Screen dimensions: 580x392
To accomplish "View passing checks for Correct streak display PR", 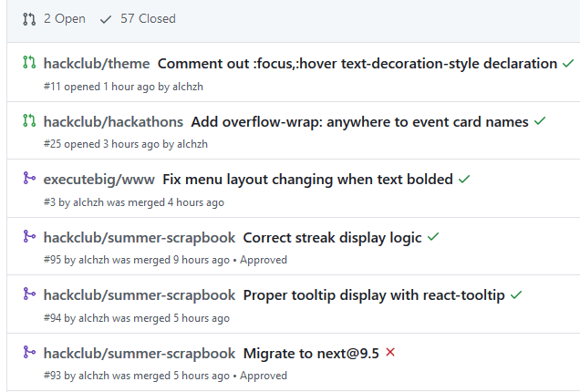I will pyautogui.click(x=433, y=237).
